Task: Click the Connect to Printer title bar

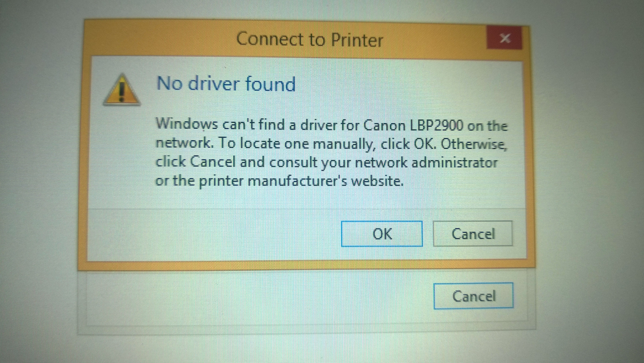Action: 283,39
